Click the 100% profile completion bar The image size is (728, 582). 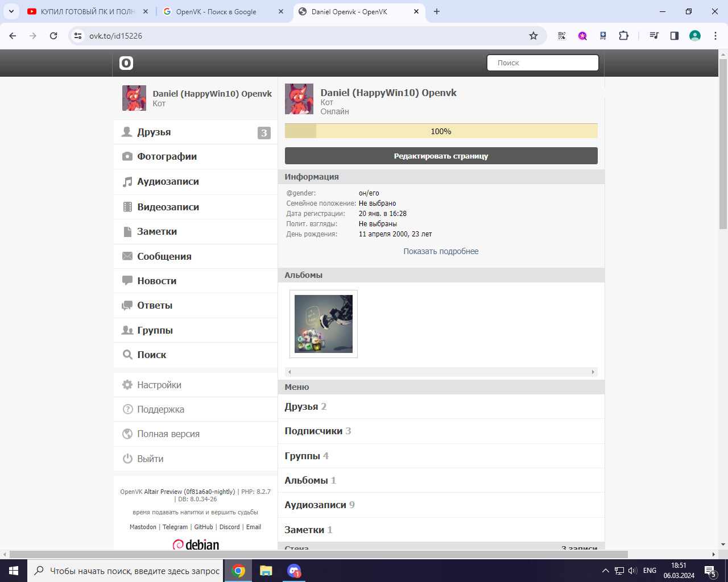441,131
